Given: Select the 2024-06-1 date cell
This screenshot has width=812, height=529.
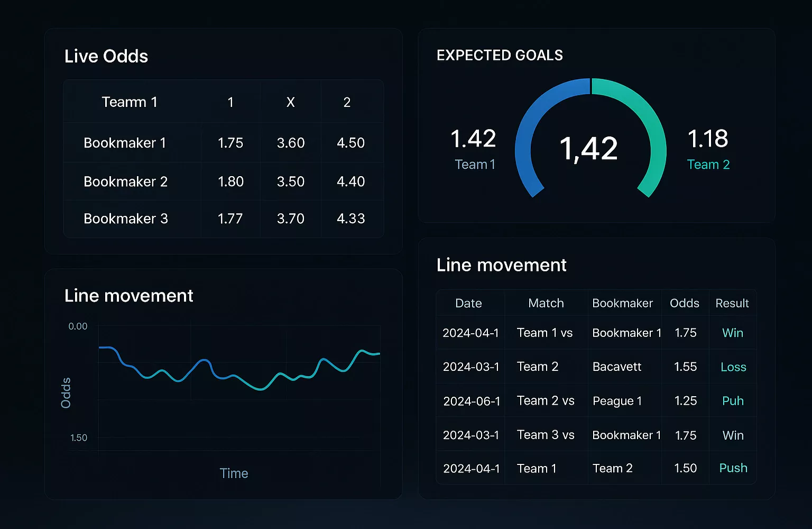Looking at the screenshot, I should (x=472, y=401).
